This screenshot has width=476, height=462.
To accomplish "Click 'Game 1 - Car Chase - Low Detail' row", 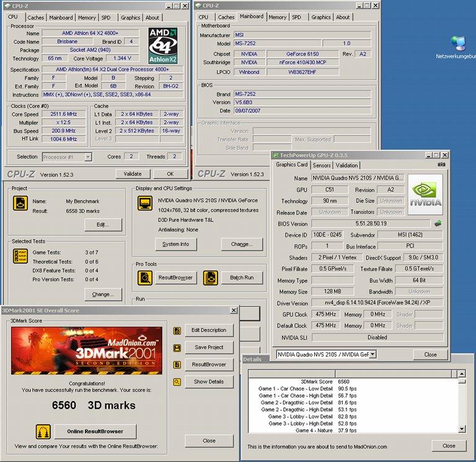I will click(x=353, y=388).
